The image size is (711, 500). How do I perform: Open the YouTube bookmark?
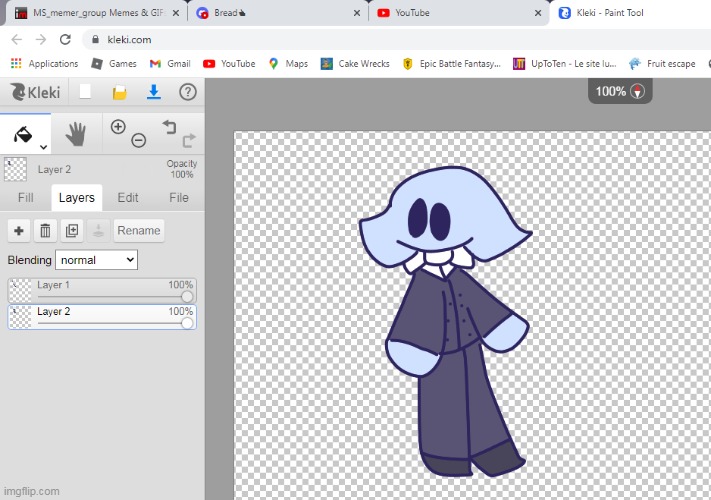point(229,64)
